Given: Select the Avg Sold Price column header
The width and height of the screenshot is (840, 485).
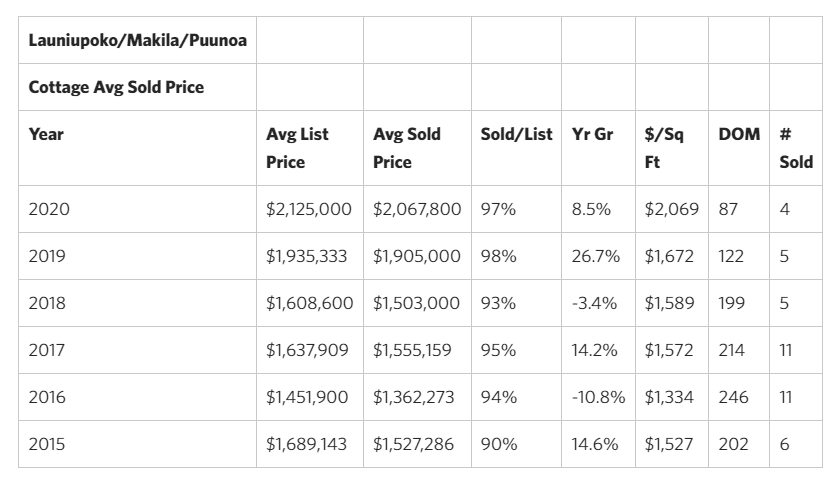Looking at the screenshot, I should point(406,147).
